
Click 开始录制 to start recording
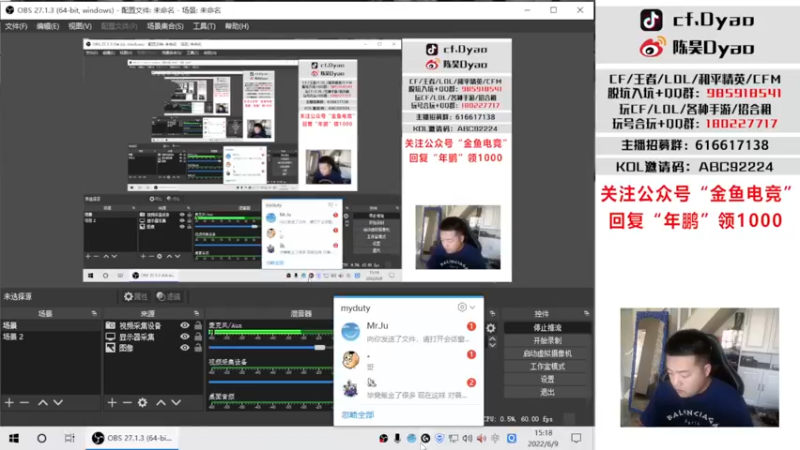[547, 340]
